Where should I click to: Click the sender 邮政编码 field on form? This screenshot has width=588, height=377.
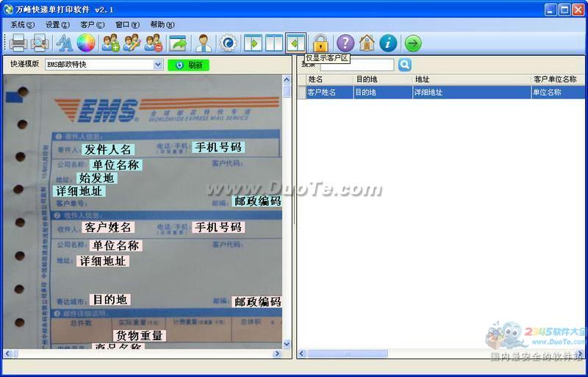click(257, 201)
